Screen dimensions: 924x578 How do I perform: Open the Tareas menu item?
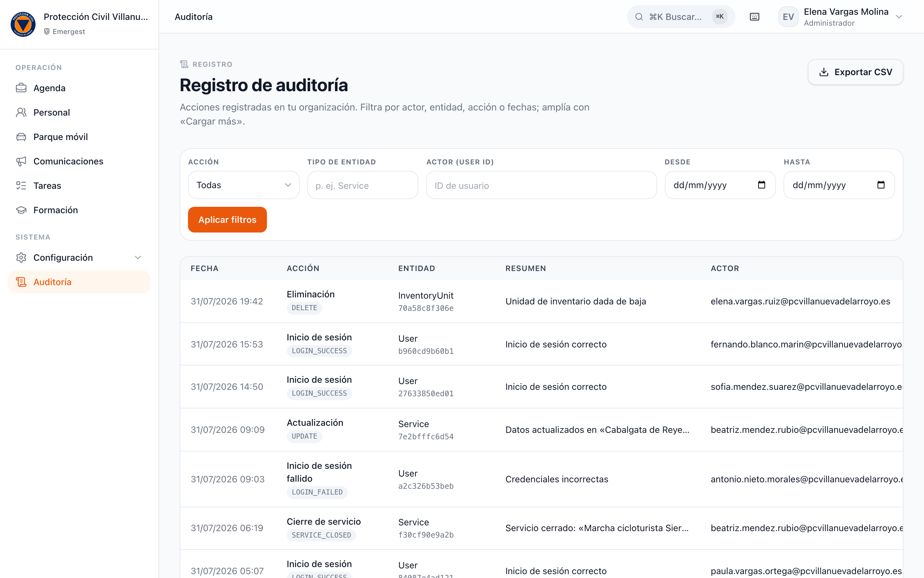click(x=79, y=186)
